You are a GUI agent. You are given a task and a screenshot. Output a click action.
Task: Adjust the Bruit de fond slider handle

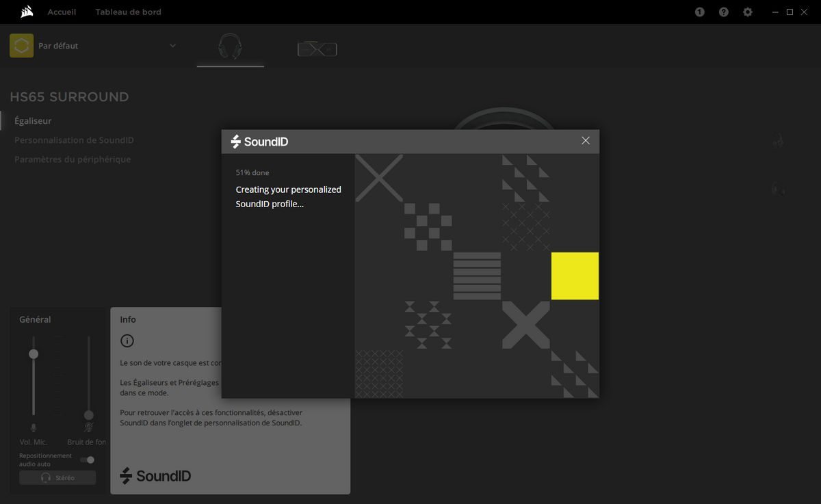click(88, 415)
